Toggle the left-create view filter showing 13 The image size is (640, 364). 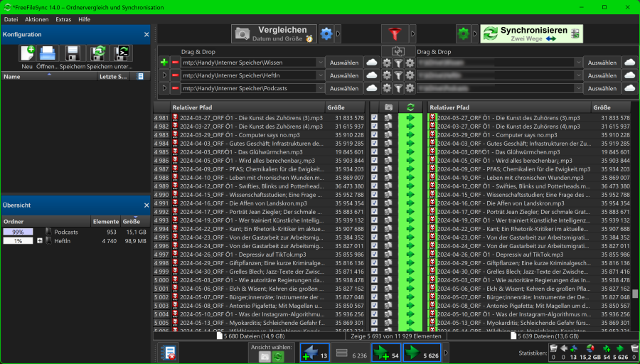click(315, 353)
